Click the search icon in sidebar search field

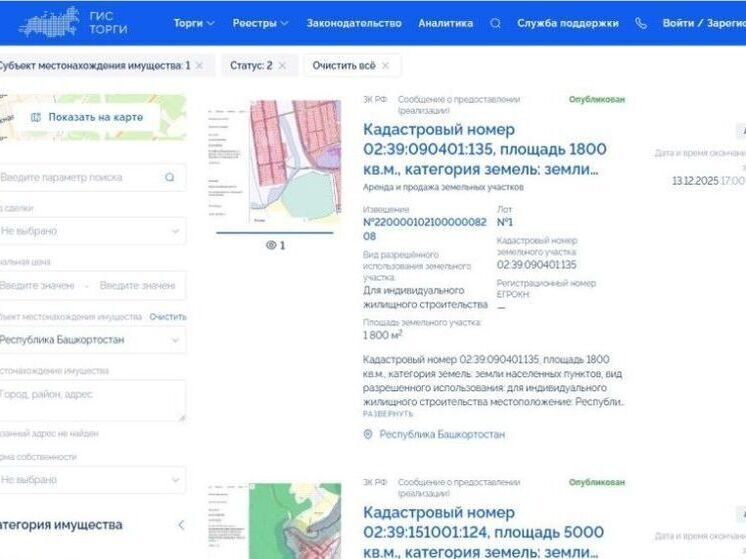click(170, 177)
